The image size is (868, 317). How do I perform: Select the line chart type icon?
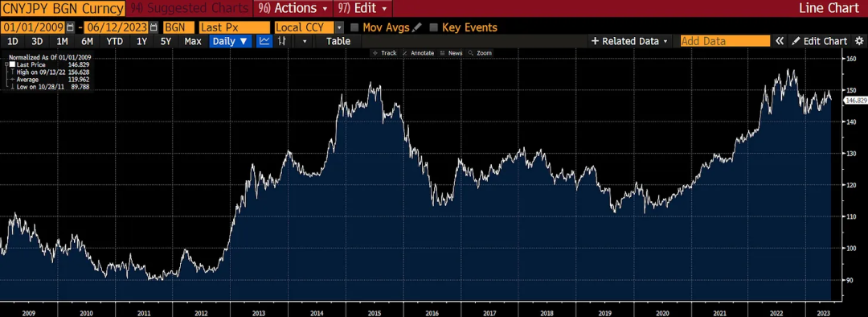(x=265, y=41)
